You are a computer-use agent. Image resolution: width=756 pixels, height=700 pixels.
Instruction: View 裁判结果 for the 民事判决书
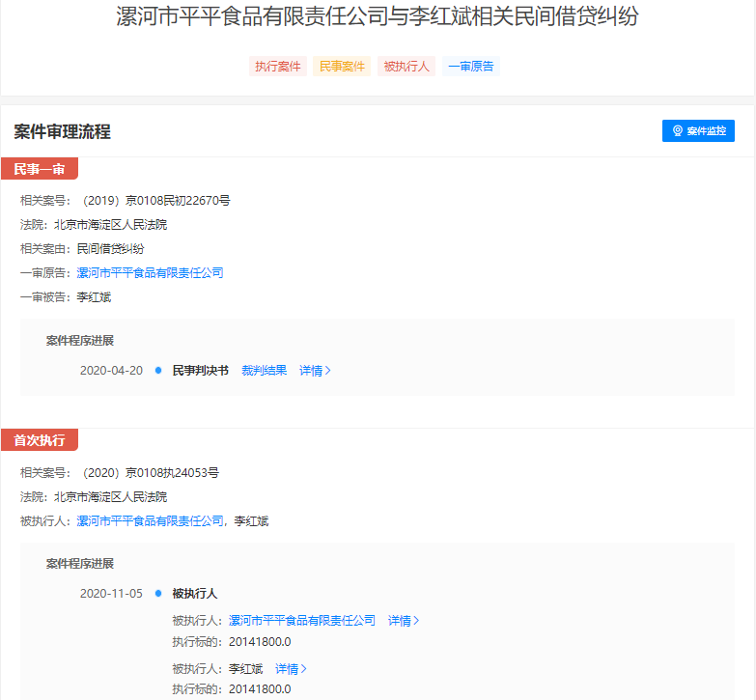point(265,370)
